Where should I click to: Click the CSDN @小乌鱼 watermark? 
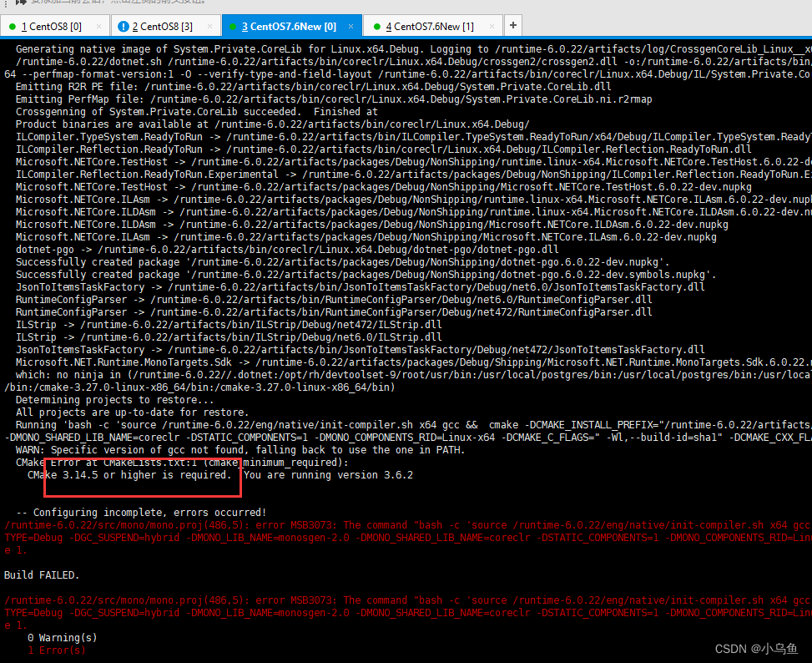pyautogui.click(x=756, y=648)
